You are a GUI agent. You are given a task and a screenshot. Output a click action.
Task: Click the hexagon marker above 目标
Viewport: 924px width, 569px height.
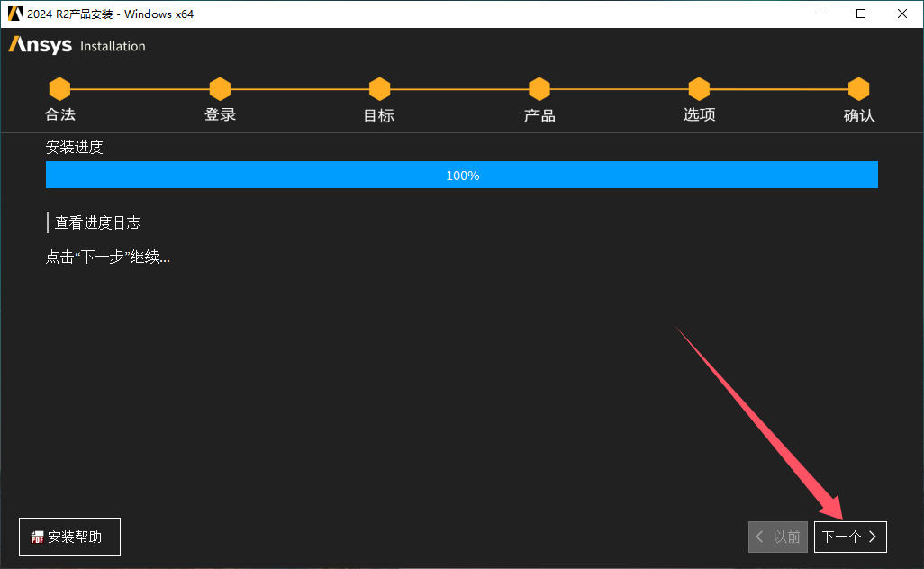tap(379, 89)
